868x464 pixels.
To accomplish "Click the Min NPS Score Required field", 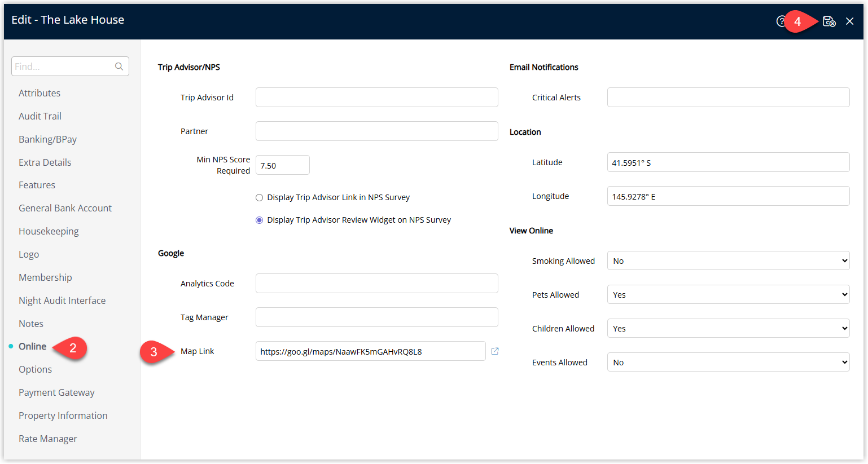I will tap(283, 165).
